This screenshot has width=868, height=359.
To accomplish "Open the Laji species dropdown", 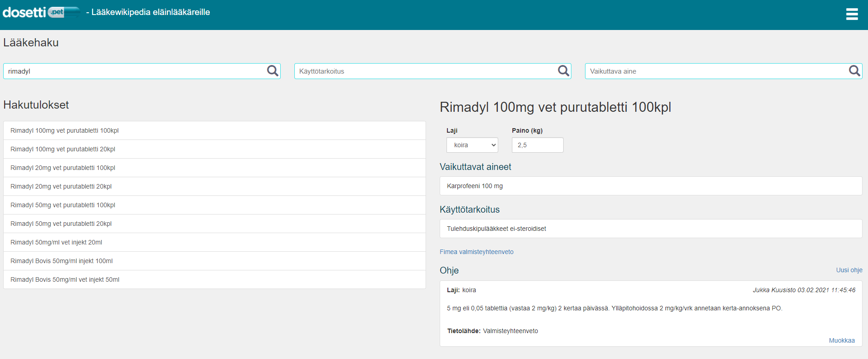I will pos(472,145).
